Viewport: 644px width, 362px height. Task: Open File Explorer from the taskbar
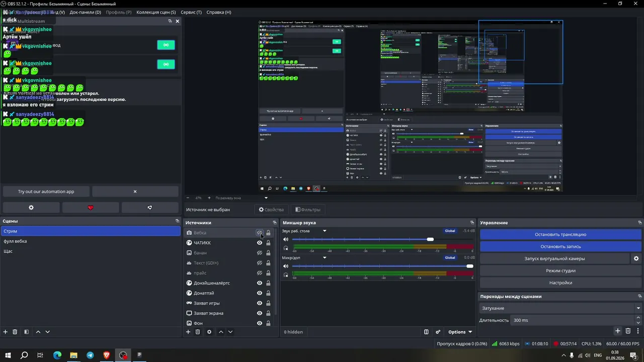pos(73,355)
